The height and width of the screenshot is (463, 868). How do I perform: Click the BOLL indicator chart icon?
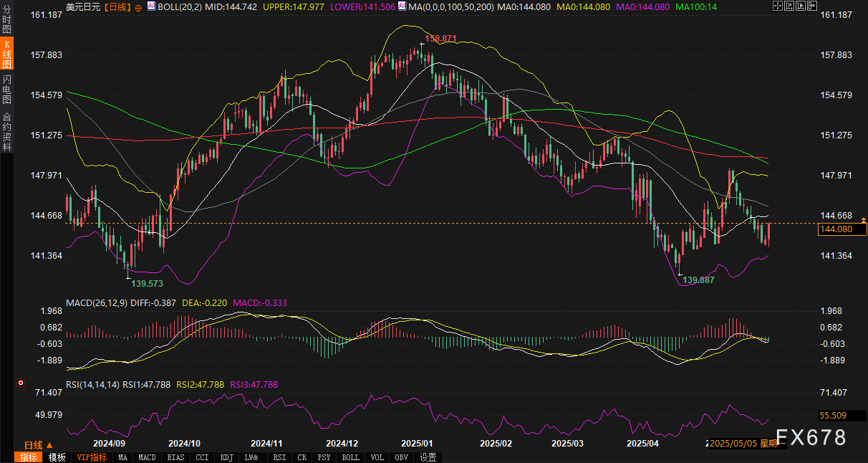click(x=151, y=6)
